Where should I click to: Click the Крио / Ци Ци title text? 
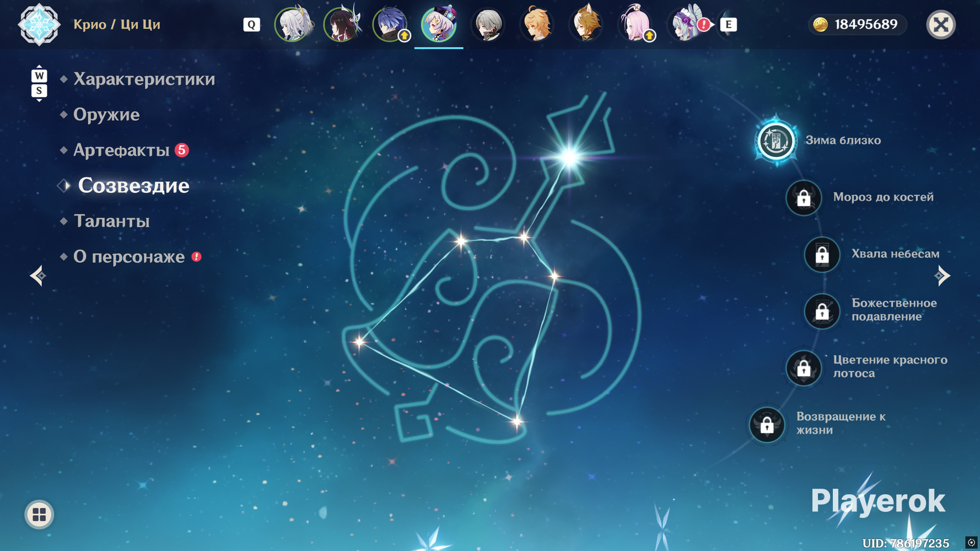click(x=117, y=25)
